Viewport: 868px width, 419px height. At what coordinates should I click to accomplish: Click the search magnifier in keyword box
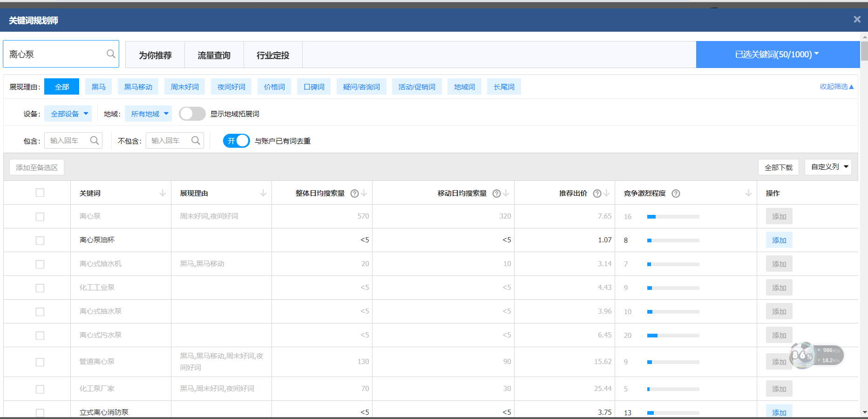pyautogui.click(x=111, y=54)
